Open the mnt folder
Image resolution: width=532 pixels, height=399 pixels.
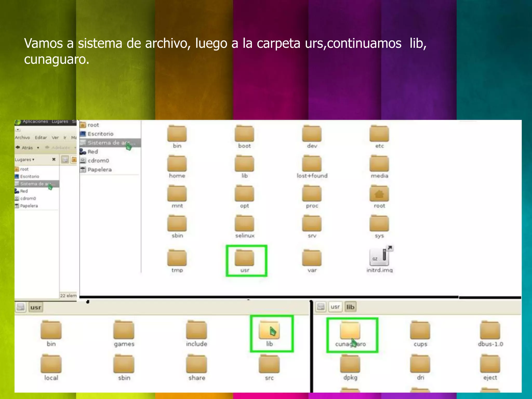coord(177,197)
